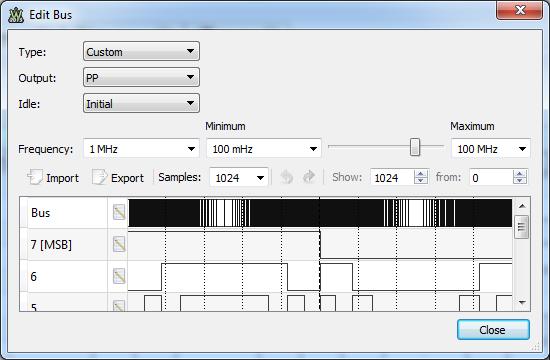Click the Bus waveform pattern area
Screen dimensions: 550x360
(x=320, y=213)
